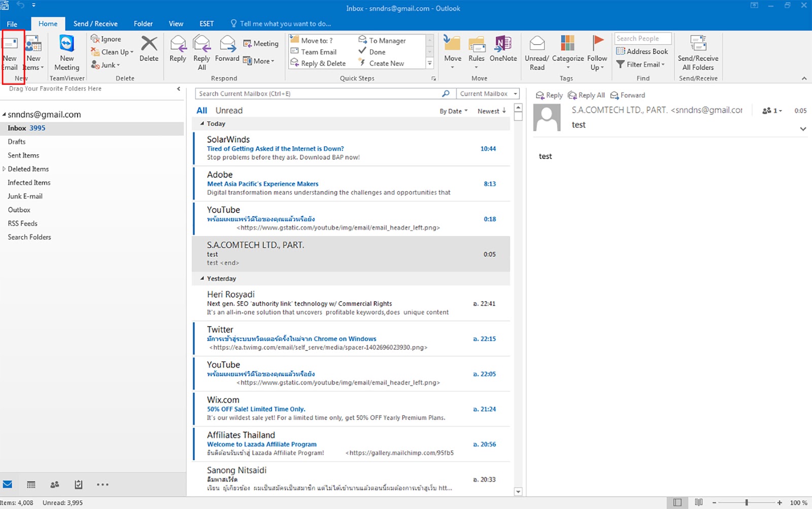Screen dimensions: 812x509
Task: Open the Rules button
Action: point(477,53)
